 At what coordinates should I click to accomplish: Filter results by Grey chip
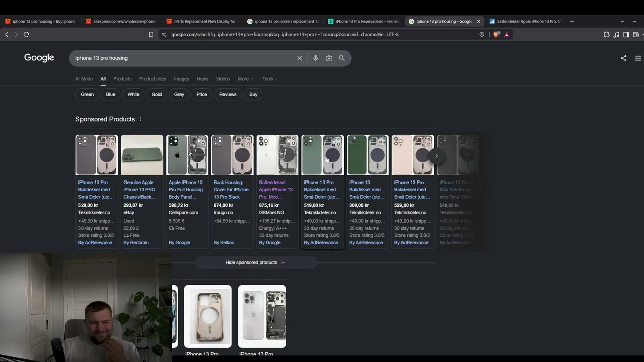tap(179, 94)
